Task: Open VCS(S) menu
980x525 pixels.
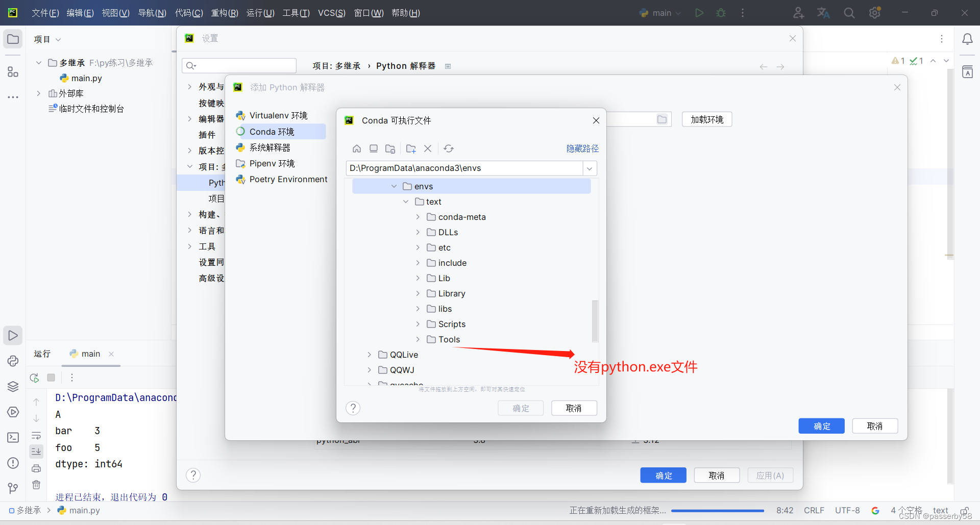Action: pos(332,13)
